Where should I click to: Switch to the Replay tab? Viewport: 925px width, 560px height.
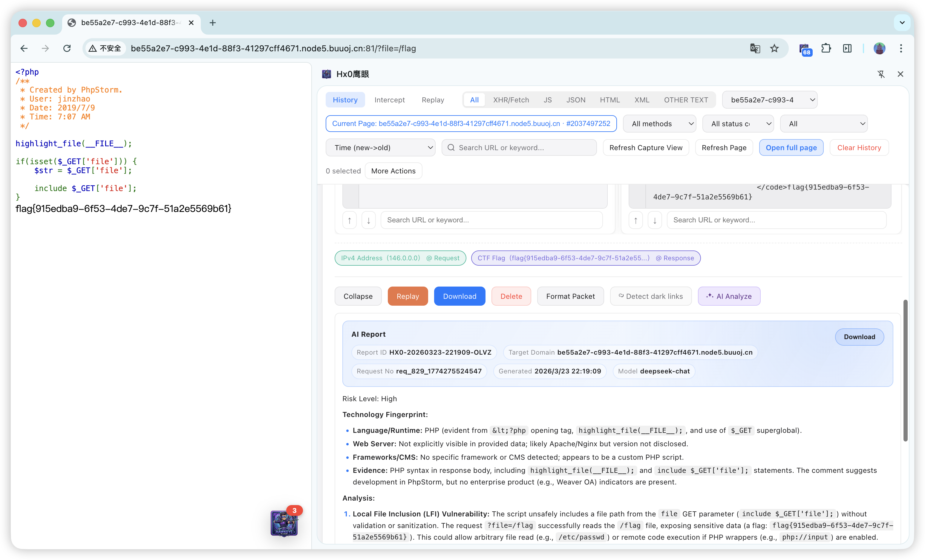(433, 100)
